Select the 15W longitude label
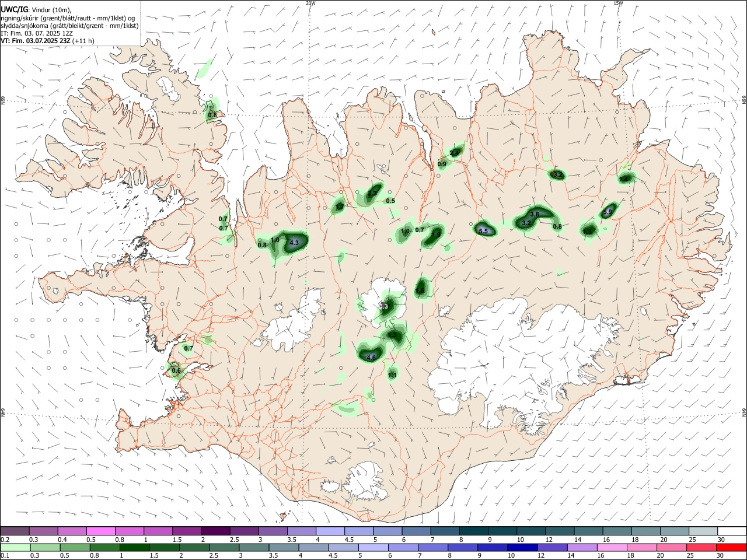Viewport: 747px width, 560px height. click(x=618, y=3)
